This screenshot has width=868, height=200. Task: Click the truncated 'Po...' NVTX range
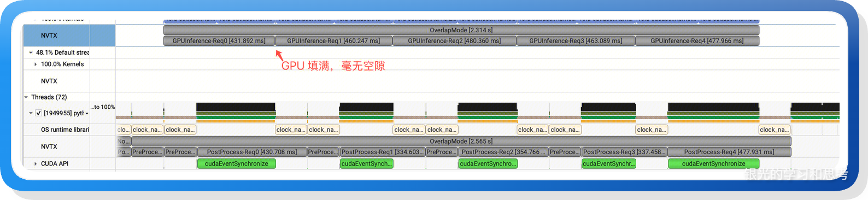[124, 152]
